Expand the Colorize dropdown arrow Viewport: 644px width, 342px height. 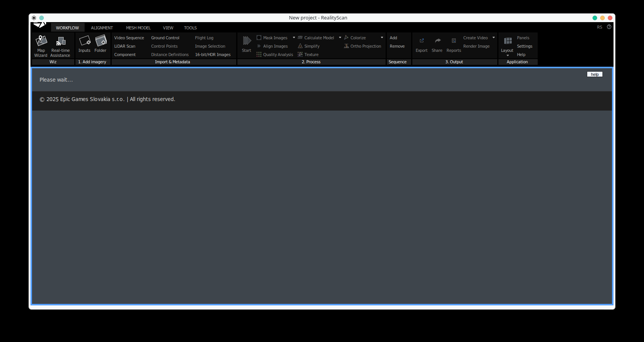click(x=382, y=38)
